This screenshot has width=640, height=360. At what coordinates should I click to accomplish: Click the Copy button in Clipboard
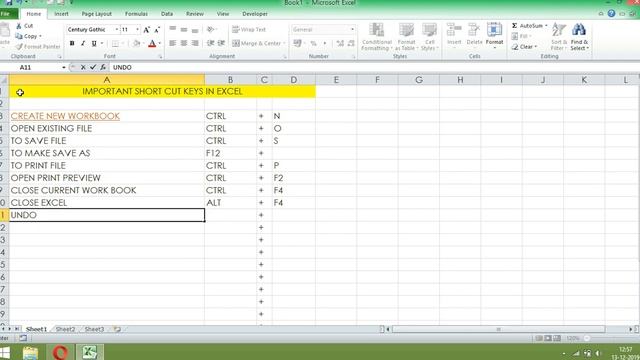point(28,36)
